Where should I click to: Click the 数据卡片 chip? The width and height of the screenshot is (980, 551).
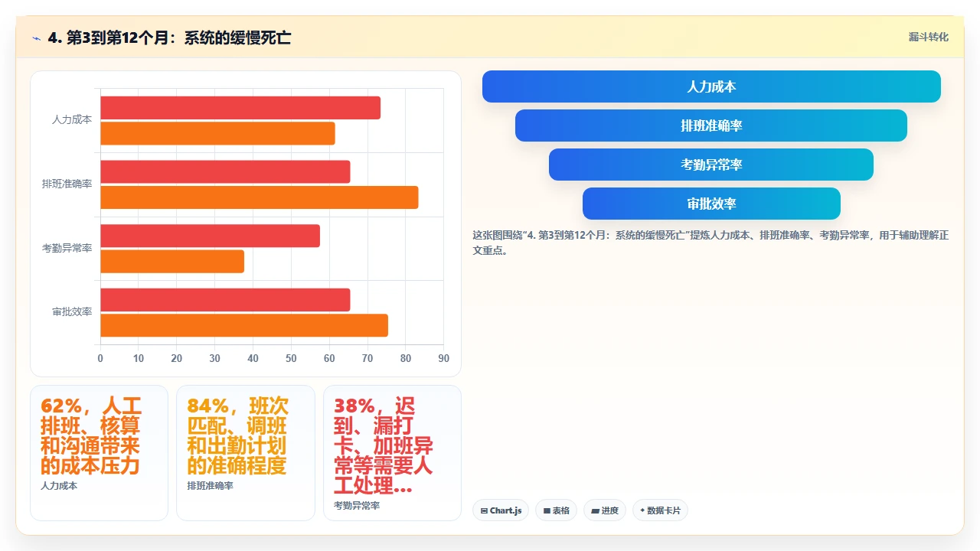tap(660, 510)
